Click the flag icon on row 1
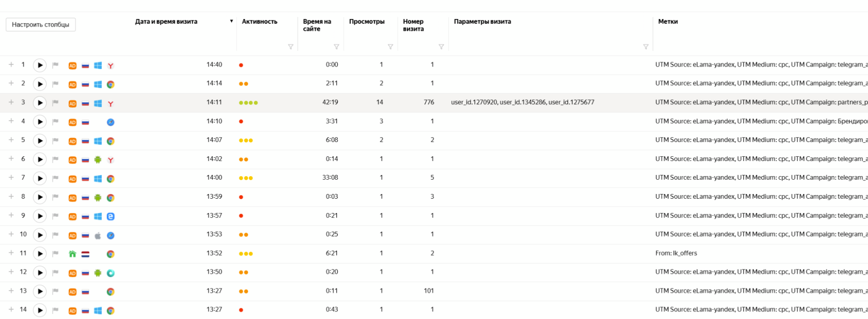The image size is (868, 319). pyautogui.click(x=56, y=65)
